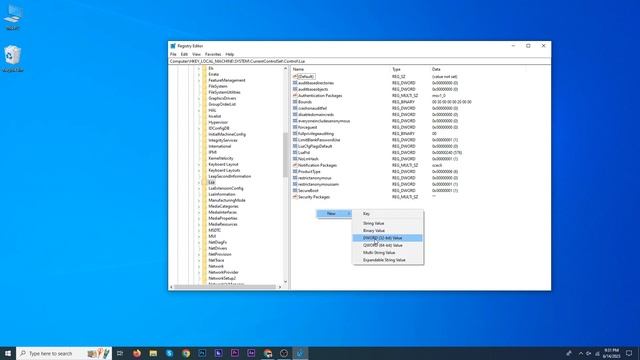Screen dimensions: 640x360
Task: Click the registry path address bar
Action: click(x=359, y=61)
